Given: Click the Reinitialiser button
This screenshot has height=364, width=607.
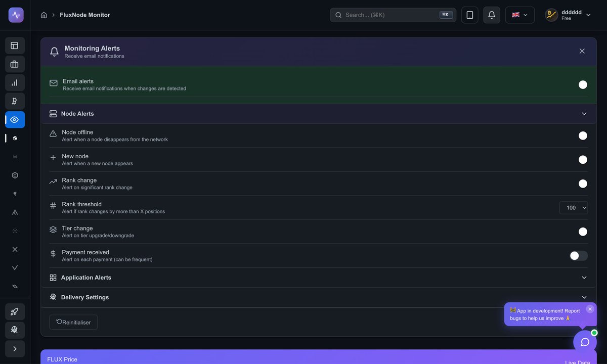Looking at the screenshot, I should 73,322.
